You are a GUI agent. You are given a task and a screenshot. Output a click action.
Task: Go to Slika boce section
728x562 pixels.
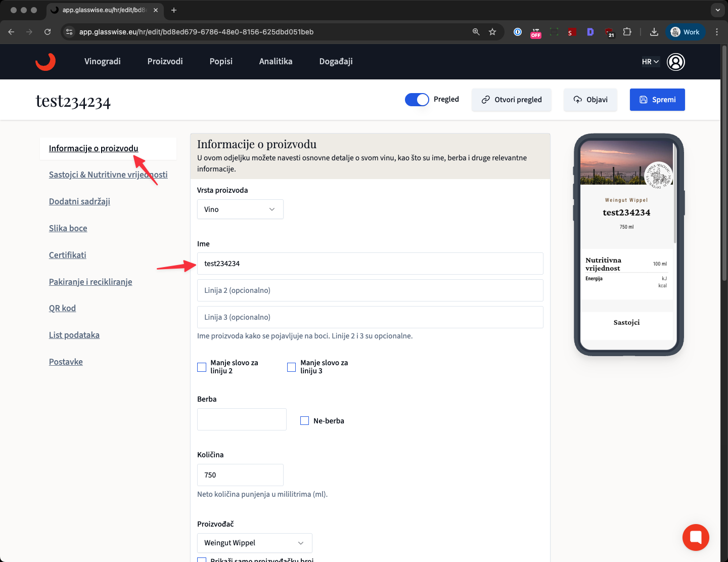pos(68,228)
